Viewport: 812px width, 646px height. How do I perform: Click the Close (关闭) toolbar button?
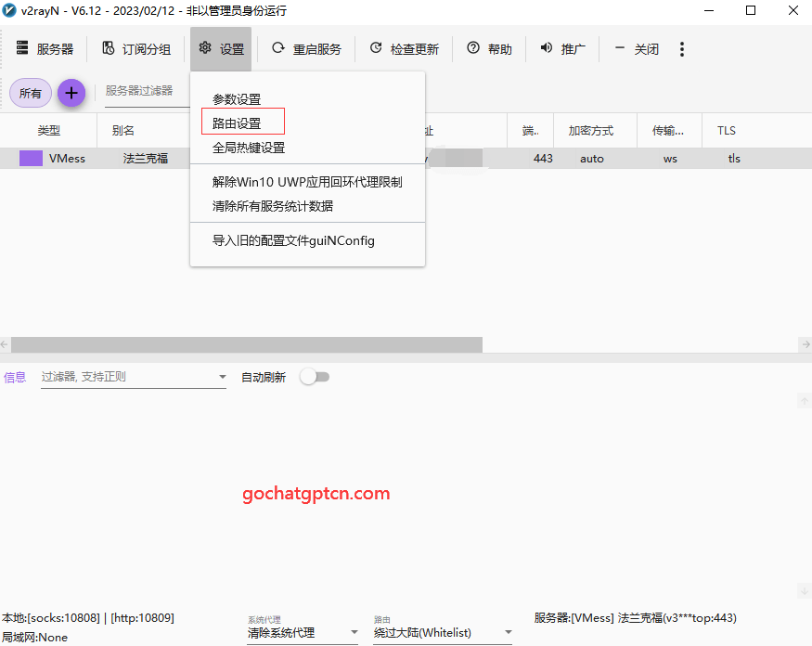637,48
